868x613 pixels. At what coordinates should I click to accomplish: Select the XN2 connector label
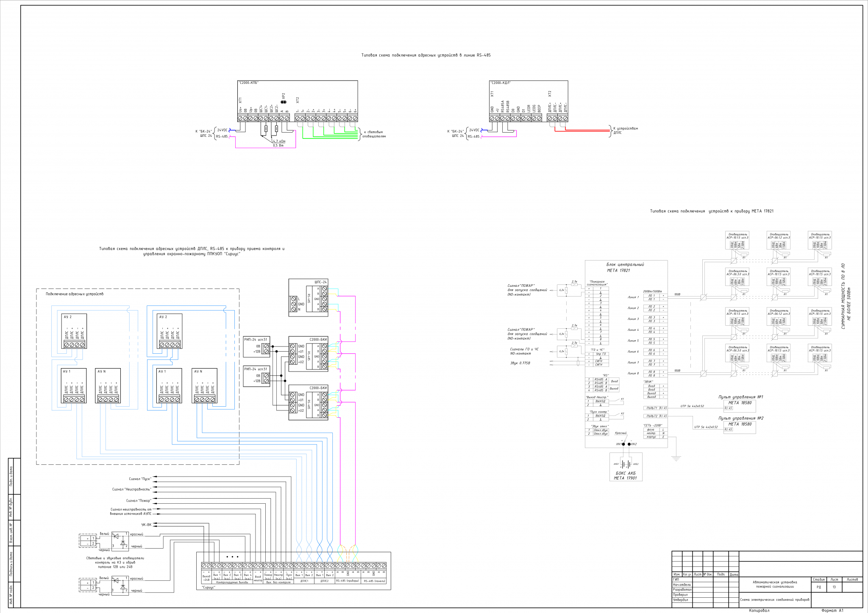point(634,444)
